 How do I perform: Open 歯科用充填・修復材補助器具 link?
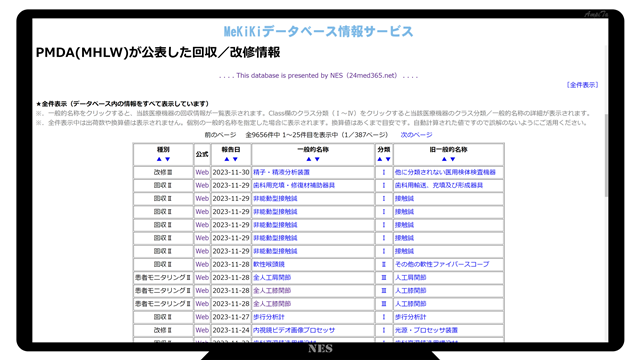tap(294, 185)
